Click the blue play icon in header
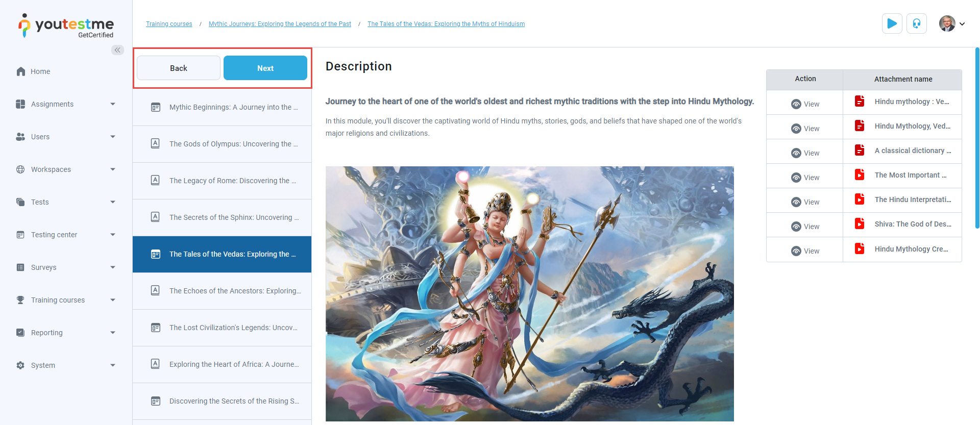980x425 pixels. tap(892, 23)
